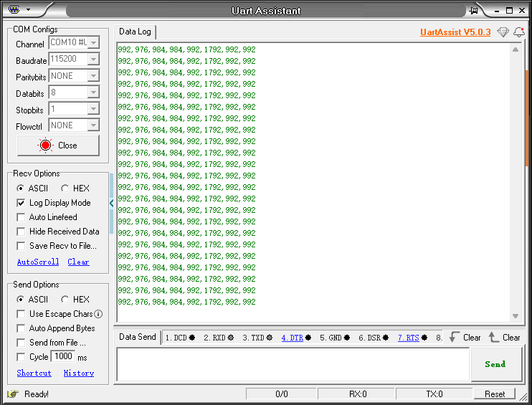Click the data log scroll down arrow
This screenshot has width=532, height=405.
[516, 316]
